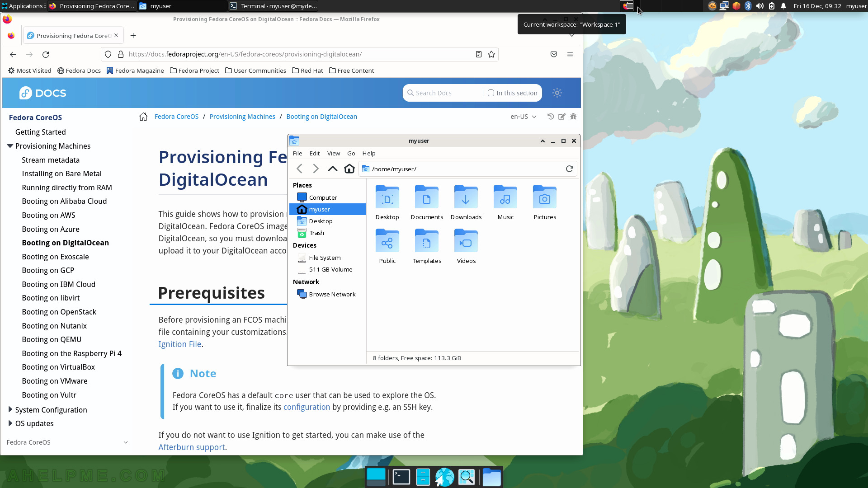Enable 'In this section' search checkbox

pyautogui.click(x=491, y=93)
